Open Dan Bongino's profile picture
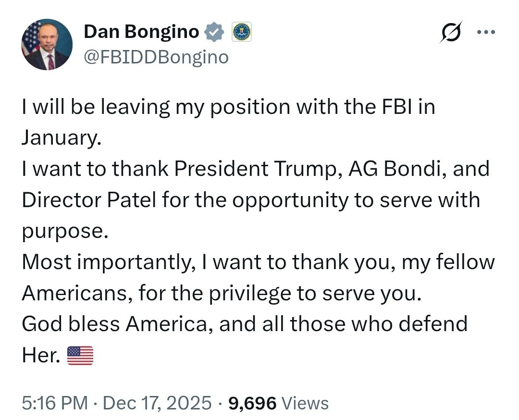 [x=47, y=45]
